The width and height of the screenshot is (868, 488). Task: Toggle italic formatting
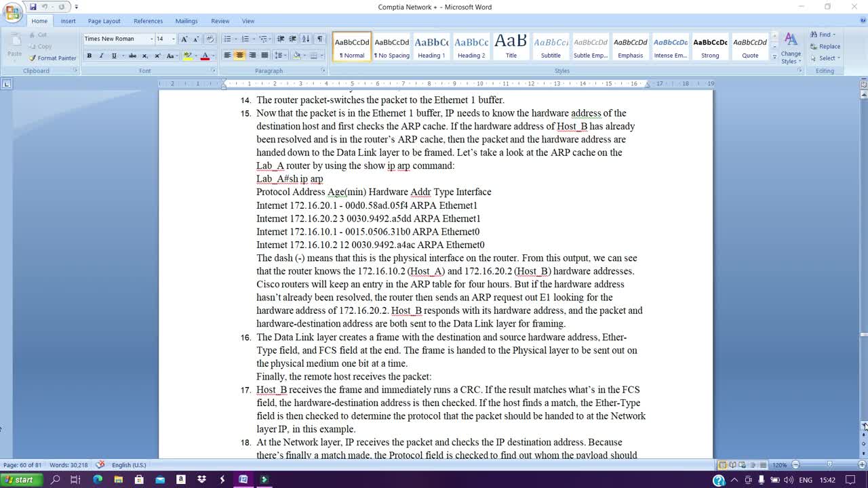coord(101,56)
